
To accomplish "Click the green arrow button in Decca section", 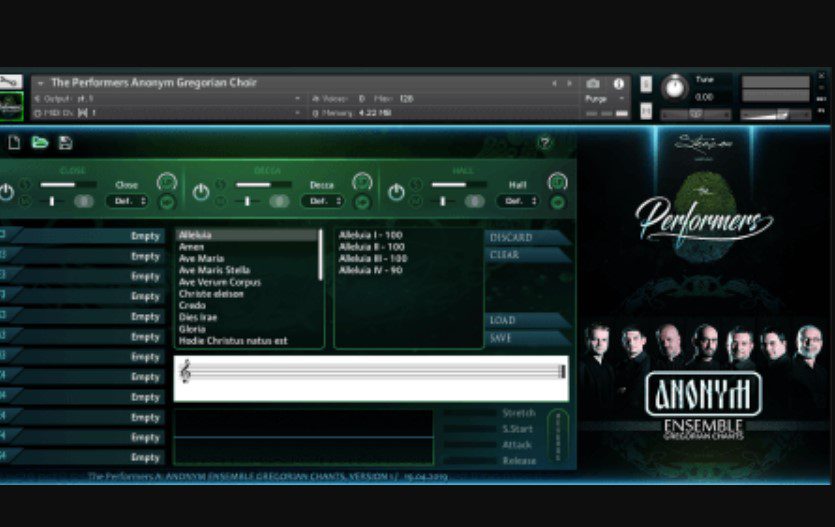I will [x=363, y=202].
